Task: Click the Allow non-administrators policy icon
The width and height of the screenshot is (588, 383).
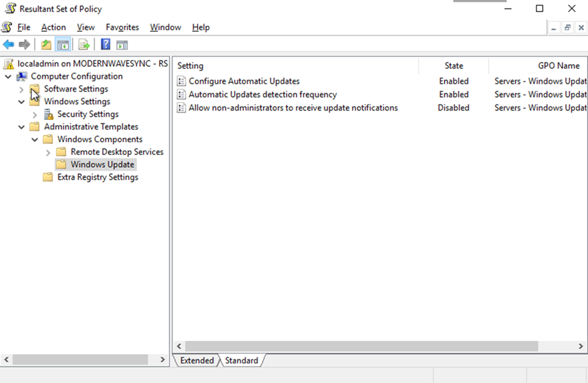Action: pos(182,108)
